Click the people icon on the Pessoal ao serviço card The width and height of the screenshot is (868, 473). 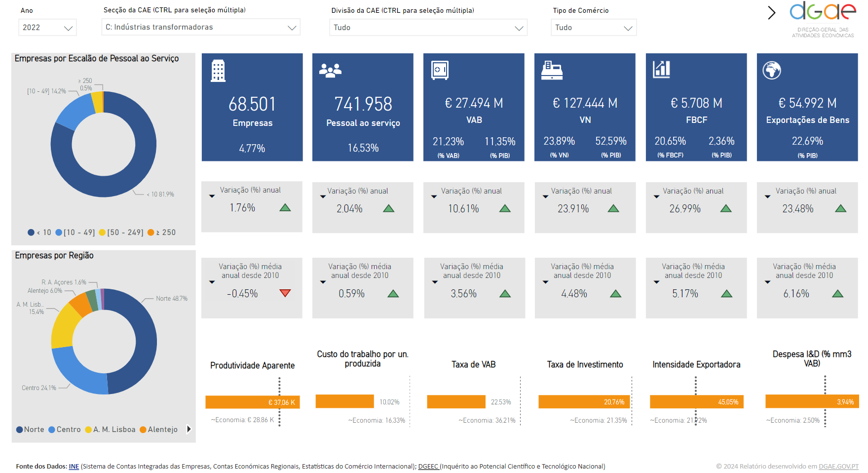tap(330, 71)
